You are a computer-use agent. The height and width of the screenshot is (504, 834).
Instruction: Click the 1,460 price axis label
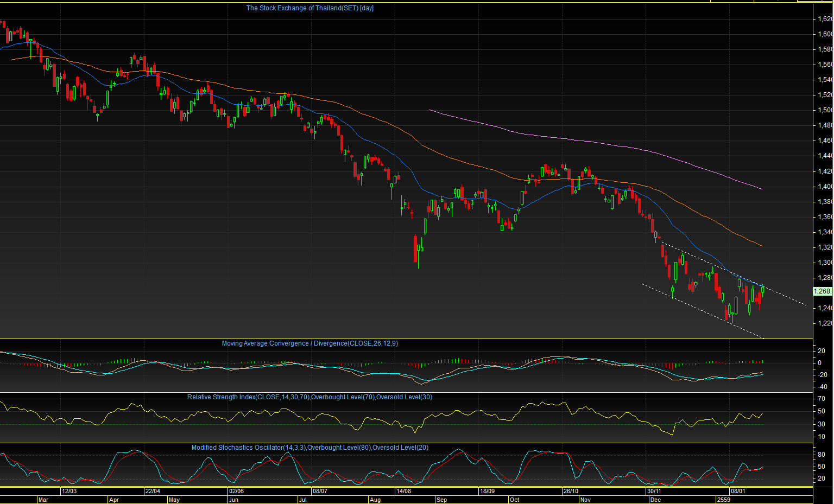tap(825, 141)
